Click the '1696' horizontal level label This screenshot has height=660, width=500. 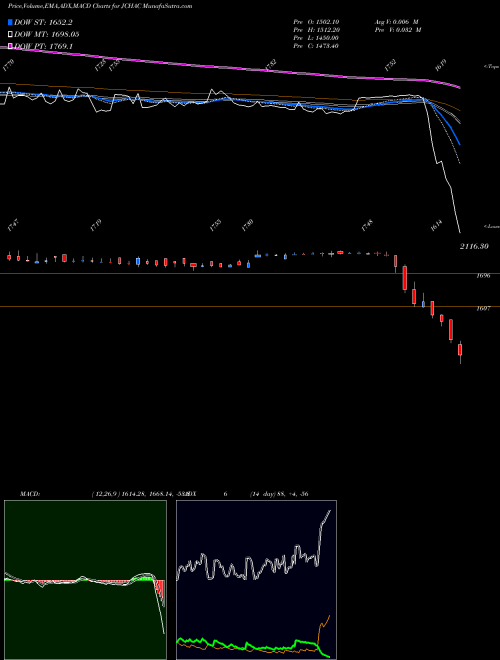tap(483, 276)
